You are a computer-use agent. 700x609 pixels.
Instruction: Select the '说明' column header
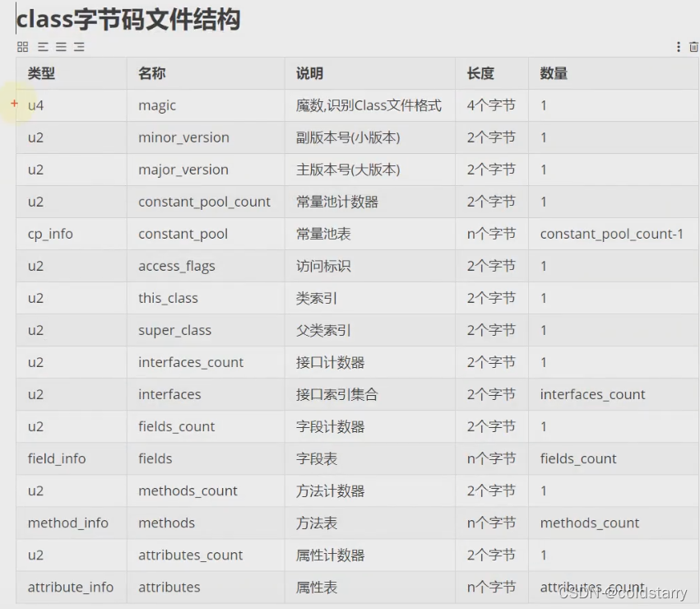pos(309,73)
